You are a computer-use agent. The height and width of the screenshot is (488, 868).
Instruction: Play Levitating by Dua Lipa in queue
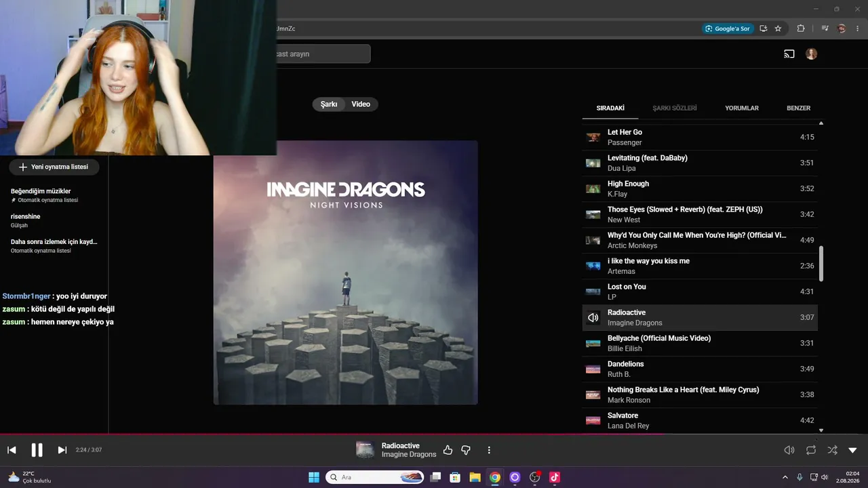point(700,163)
